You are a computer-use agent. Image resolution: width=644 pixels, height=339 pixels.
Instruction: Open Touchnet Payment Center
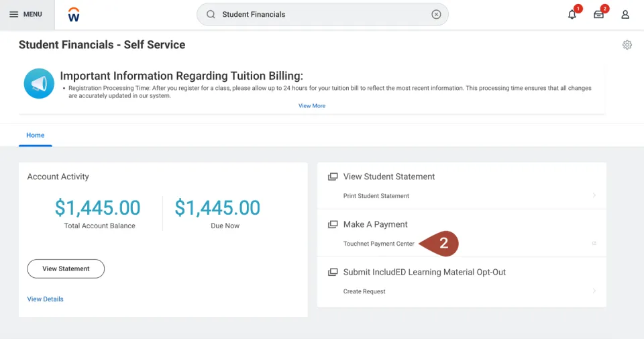pos(378,244)
